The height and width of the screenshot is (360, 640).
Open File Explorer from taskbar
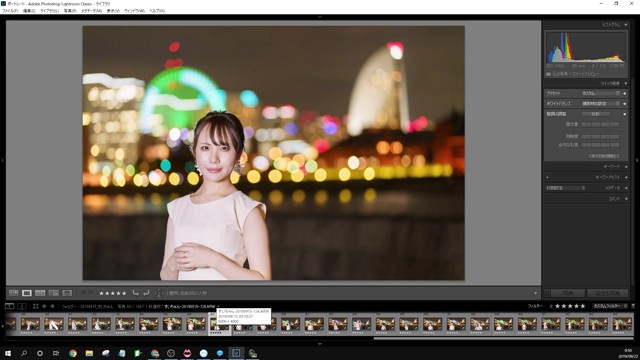coord(89,353)
